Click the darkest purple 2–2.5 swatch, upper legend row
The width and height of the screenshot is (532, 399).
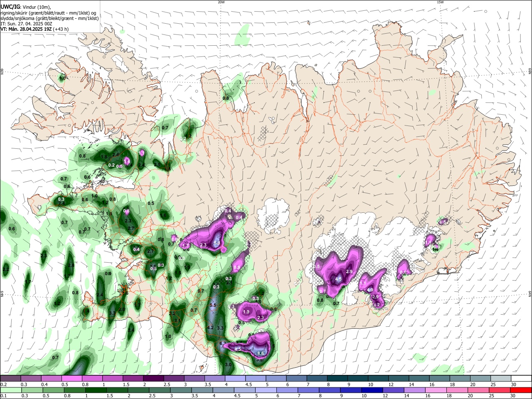[x=153, y=378]
